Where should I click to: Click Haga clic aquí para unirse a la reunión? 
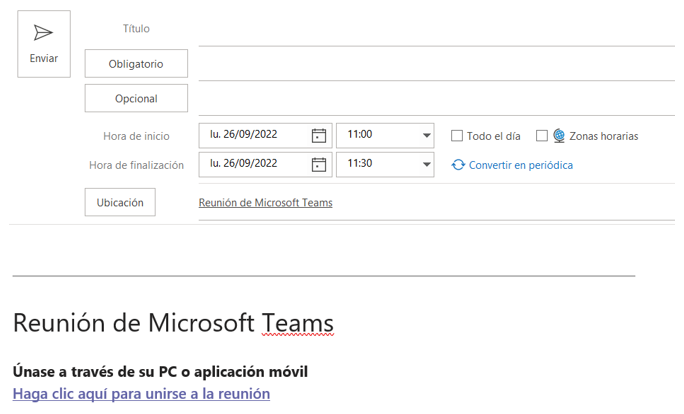141,393
